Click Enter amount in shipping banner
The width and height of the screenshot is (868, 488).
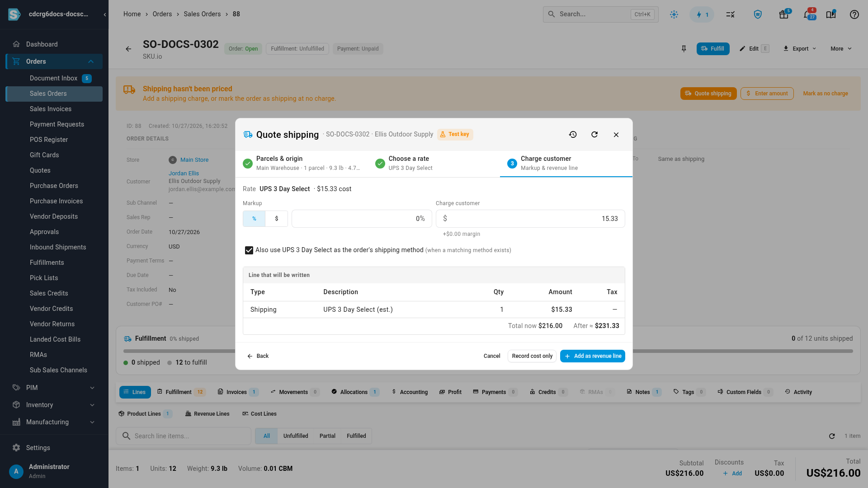767,94
